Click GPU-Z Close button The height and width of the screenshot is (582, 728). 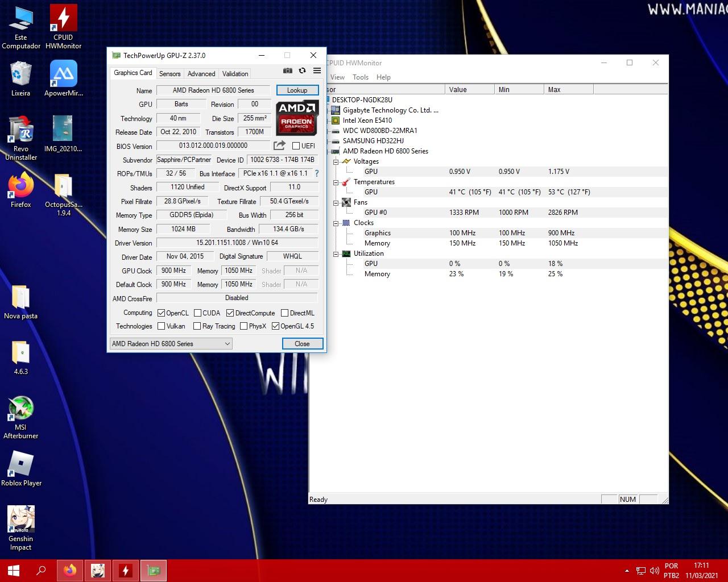pyautogui.click(x=303, y=344)
